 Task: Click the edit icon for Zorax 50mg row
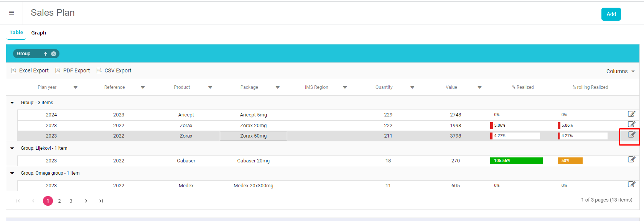(x=631, y=135)
